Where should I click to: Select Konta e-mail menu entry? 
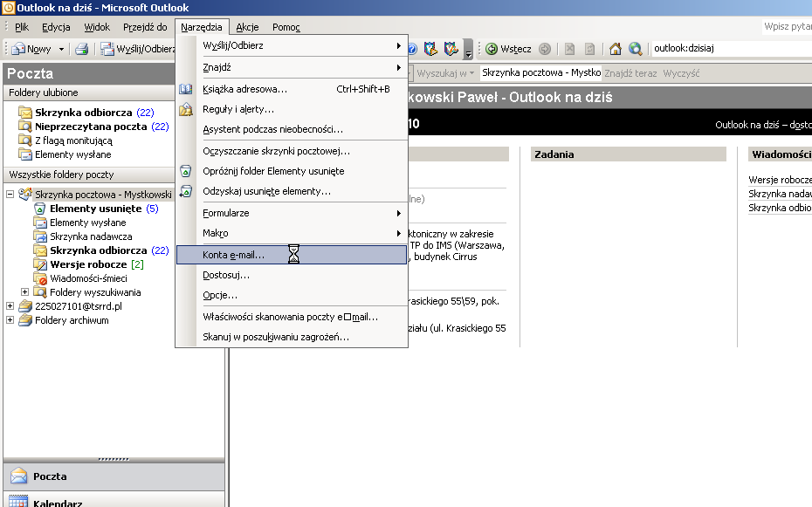coord(292,255)
